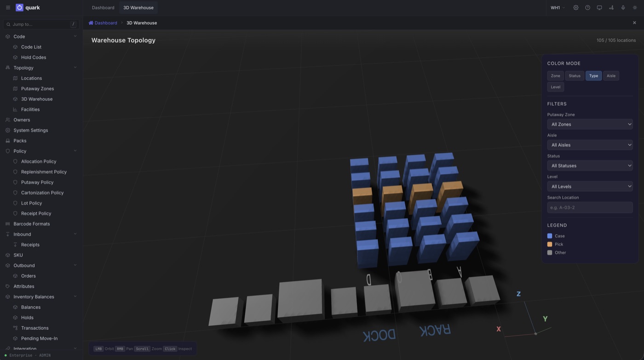Toggle the sun light theme icon
This screenshot has width=644, height=360.
[635, 7]
